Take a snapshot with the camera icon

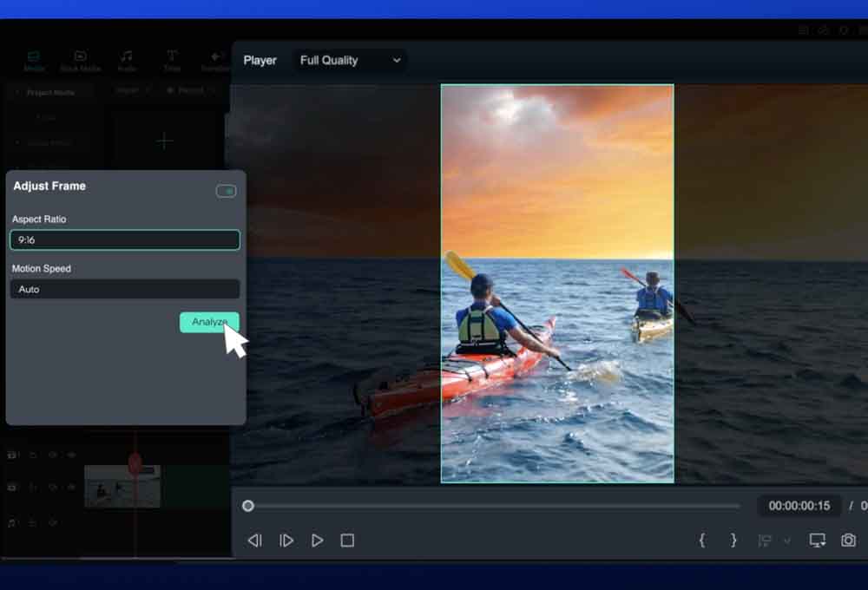coord(848,541)
